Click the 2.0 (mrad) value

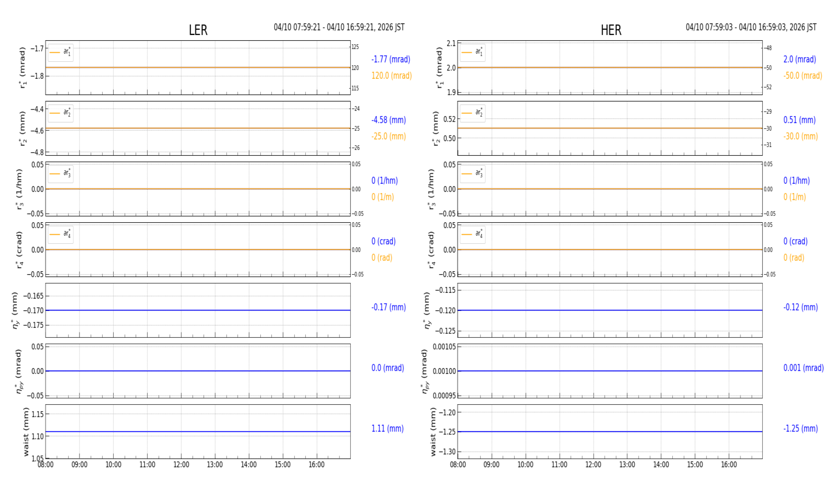tap(799, 60)
